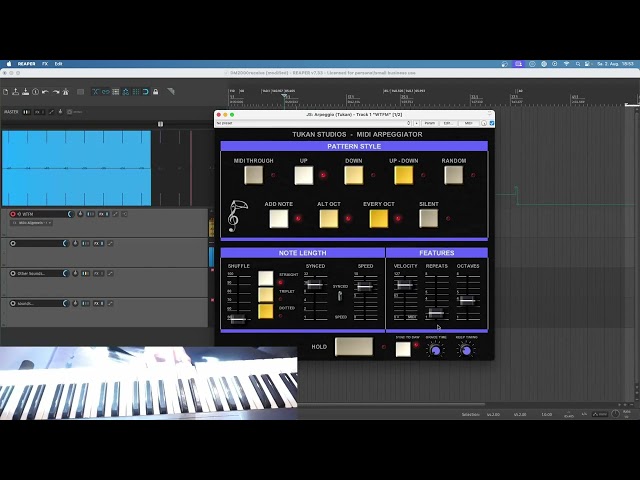Click the FX button on Other Sounds track

(98, 273)
